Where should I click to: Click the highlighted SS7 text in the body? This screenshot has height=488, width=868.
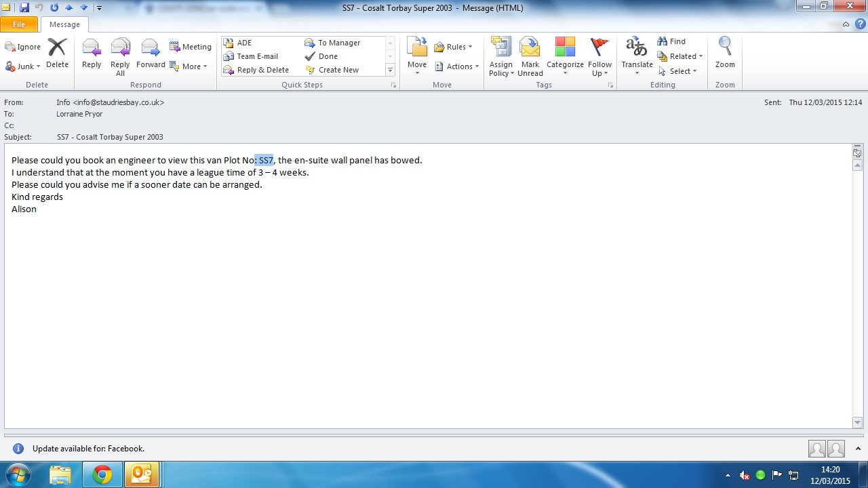(x=266, y=160)
